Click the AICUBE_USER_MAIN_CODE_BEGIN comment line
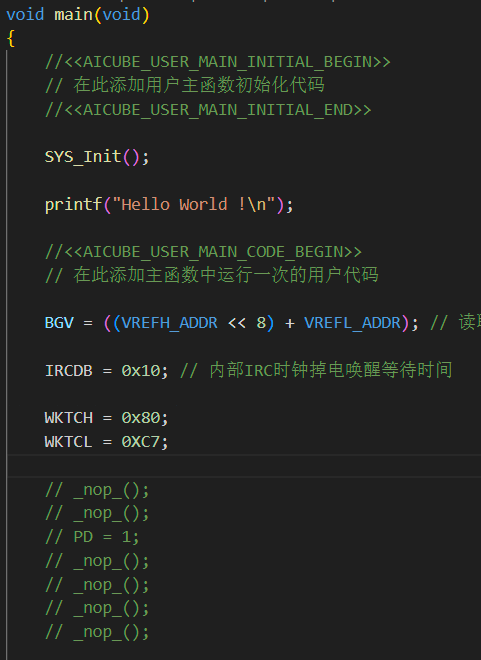This screenshot has height=660, width=481. point(203,252)
